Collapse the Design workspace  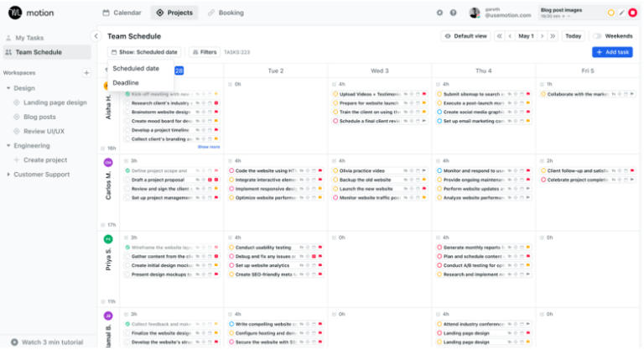click(x=8, y=88)
